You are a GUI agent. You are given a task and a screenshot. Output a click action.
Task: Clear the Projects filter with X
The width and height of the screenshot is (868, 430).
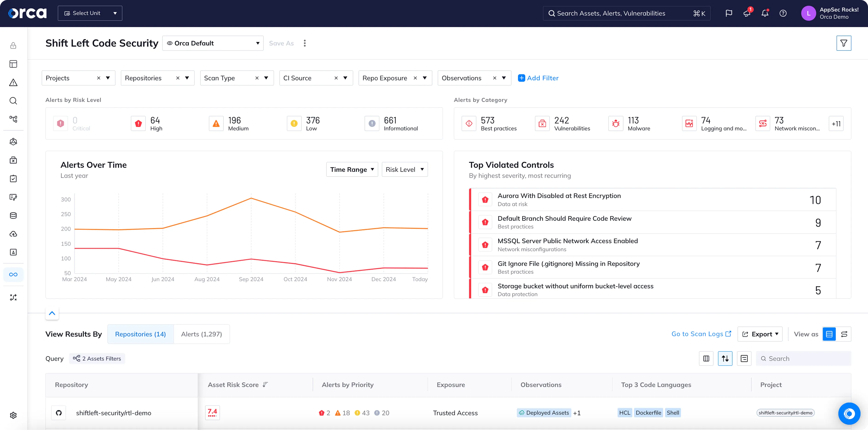(x=98, y=78)
